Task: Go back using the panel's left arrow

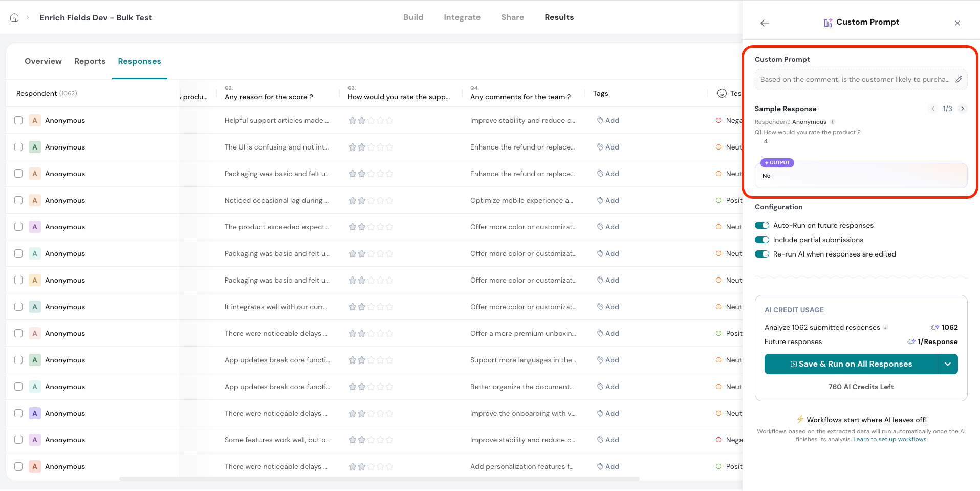Action: (765, 23)
